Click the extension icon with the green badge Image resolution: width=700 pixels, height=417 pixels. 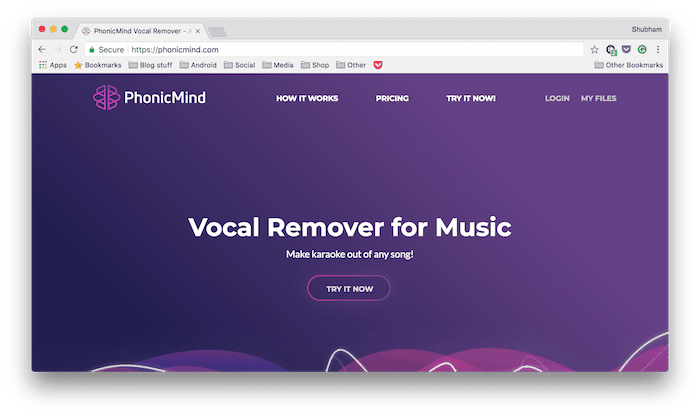click(x=611, y=50)
